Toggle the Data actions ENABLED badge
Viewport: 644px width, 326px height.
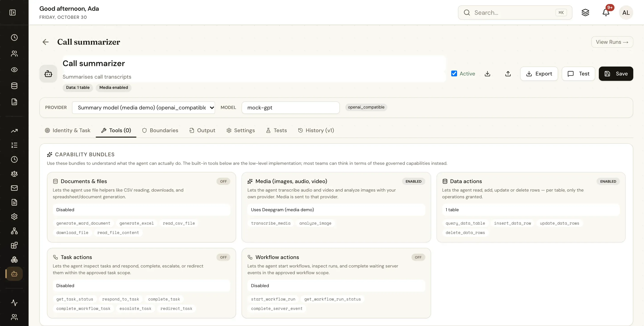(x=608, y=181)
